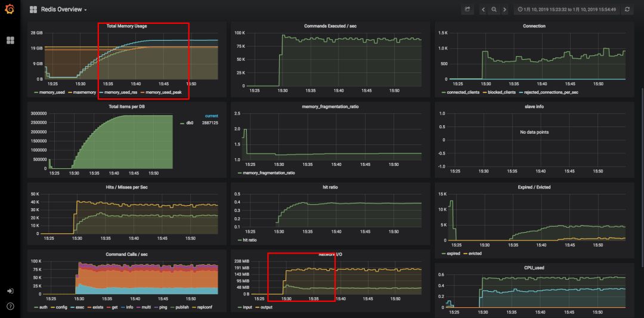
Task: Open the Connection panel title menu
Action: [x=534, y=26]
